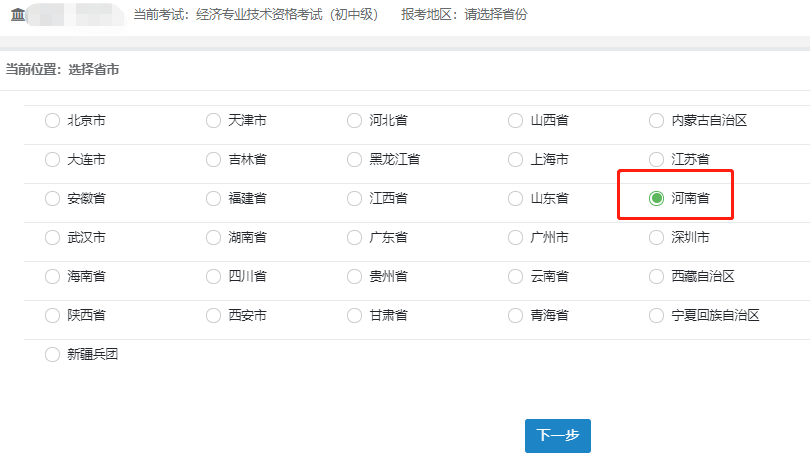Choose 深圳市 radio button

(x=656, y=238)
